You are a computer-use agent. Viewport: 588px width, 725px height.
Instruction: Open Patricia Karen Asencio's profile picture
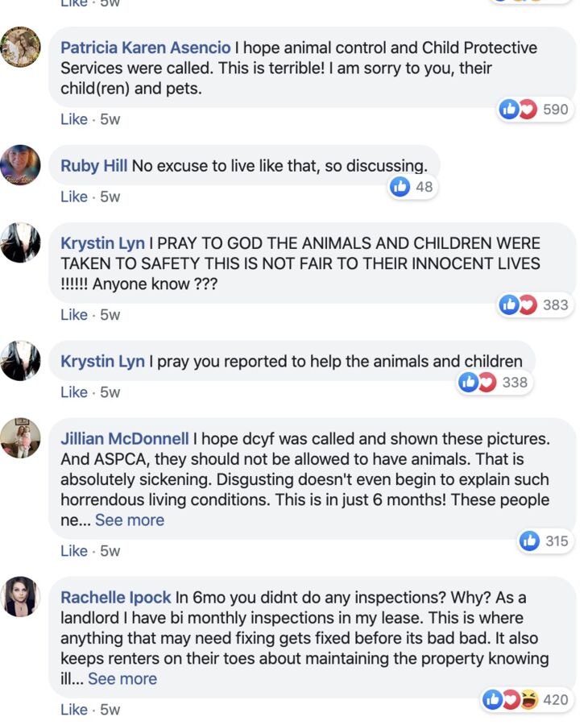pos(20,48)
